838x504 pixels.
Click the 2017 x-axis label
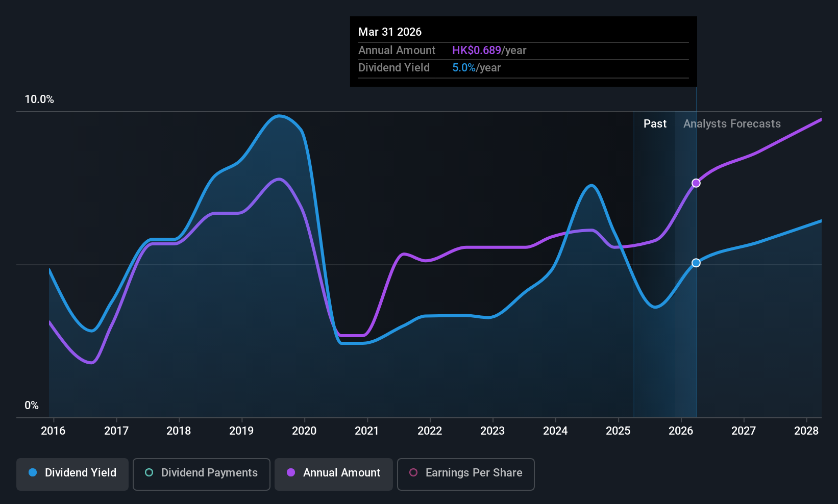tap(116, 431)
